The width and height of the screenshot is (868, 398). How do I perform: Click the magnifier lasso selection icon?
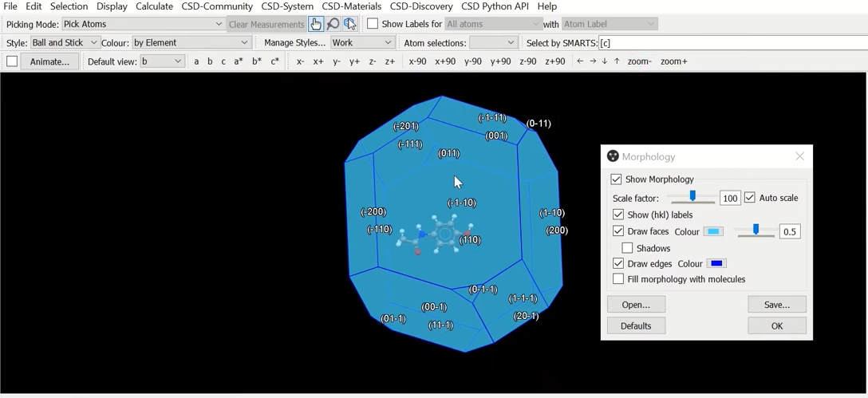pyautogui.click(x=333, y=24)
